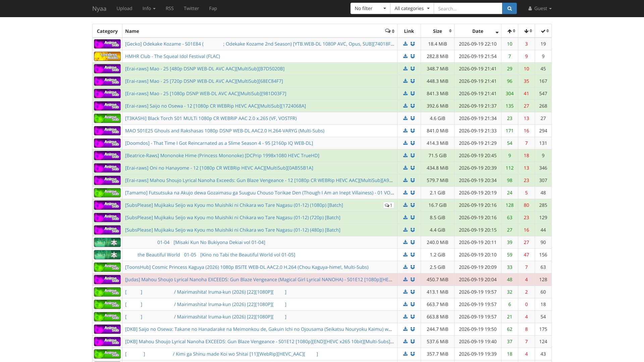Click the 16.7 GiB size cell
Image resolution: width=644 pixels, height=362 pixels.
coord(437,205)
